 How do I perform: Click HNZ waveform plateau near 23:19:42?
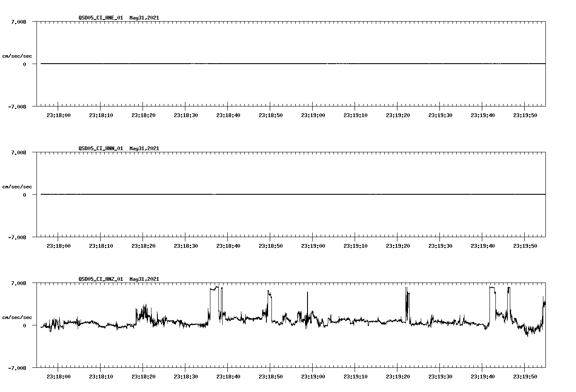point(492,288)
